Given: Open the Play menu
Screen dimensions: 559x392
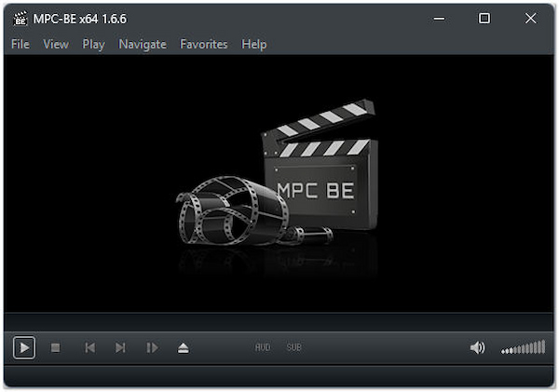Looking at the screenshot, I should pyautogui.click(x=93, y=44).
